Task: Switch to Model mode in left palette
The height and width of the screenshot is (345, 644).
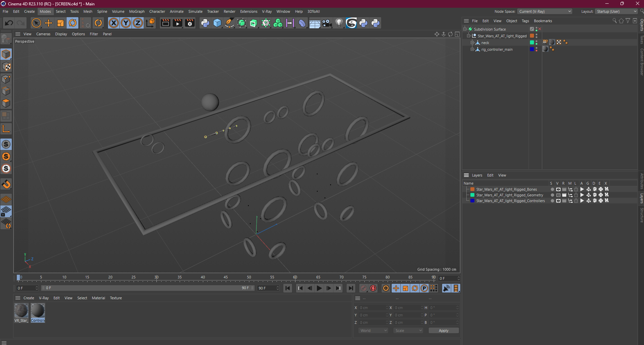Action: [6, 54]
